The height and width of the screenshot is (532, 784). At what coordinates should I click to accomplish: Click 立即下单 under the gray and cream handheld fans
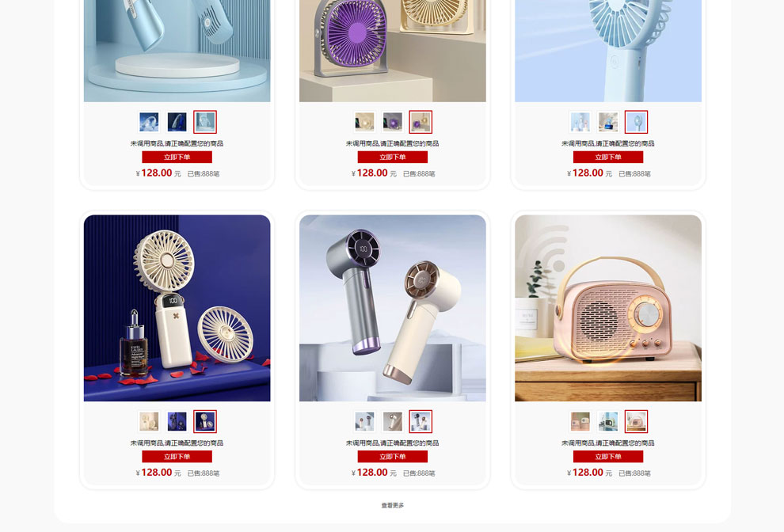click(x=393, y=457)
